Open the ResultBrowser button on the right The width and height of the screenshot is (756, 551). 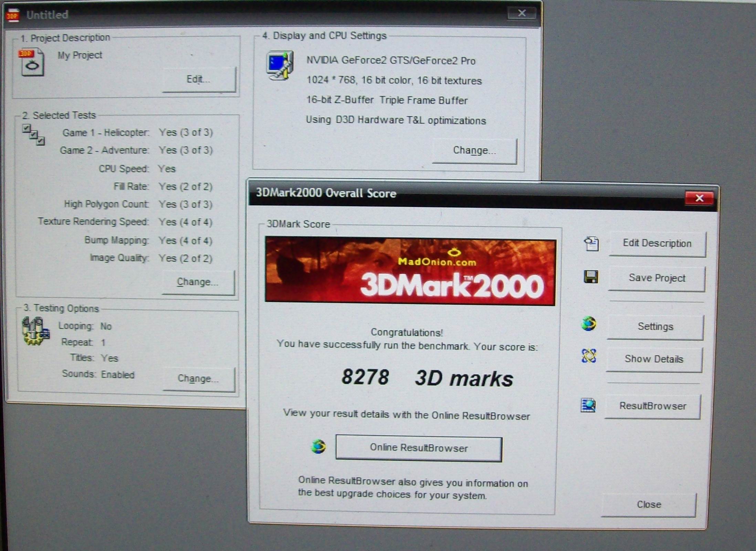coord(653,406)
